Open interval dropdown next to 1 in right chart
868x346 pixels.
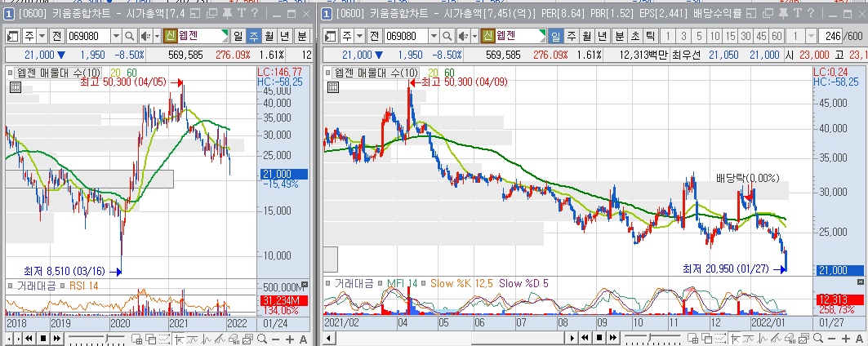tap(811, 37)
